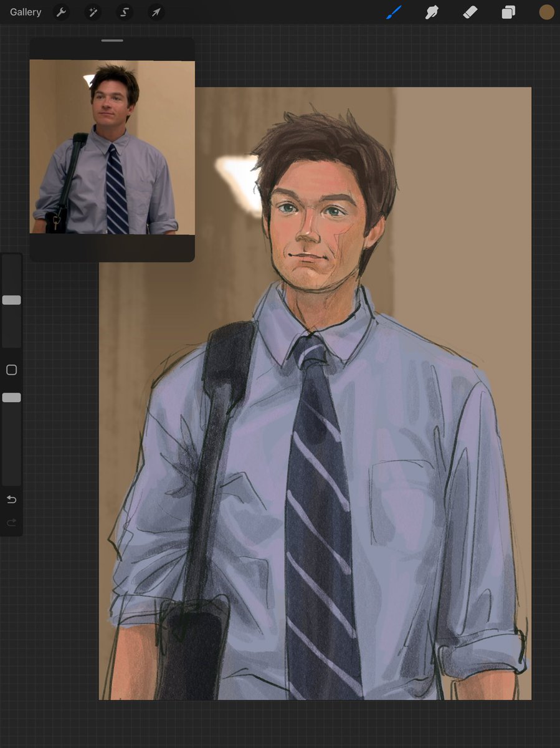Click the brush size slider handle
This screenshot has height=748, width=560.
[12, 300]
